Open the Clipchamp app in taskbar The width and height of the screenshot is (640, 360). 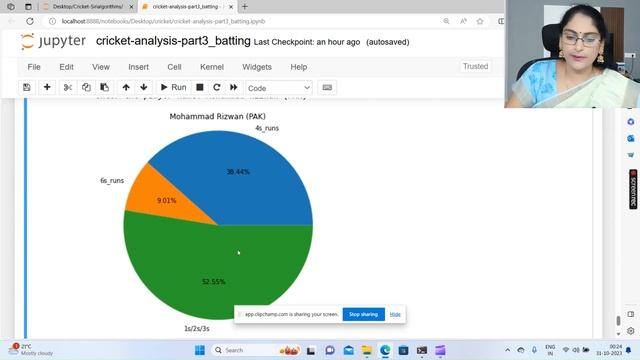[x=440, y=350]
